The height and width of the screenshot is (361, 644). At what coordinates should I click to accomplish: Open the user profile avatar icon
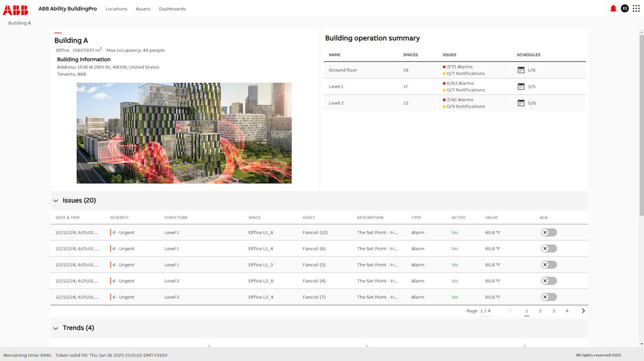[625, 8]
